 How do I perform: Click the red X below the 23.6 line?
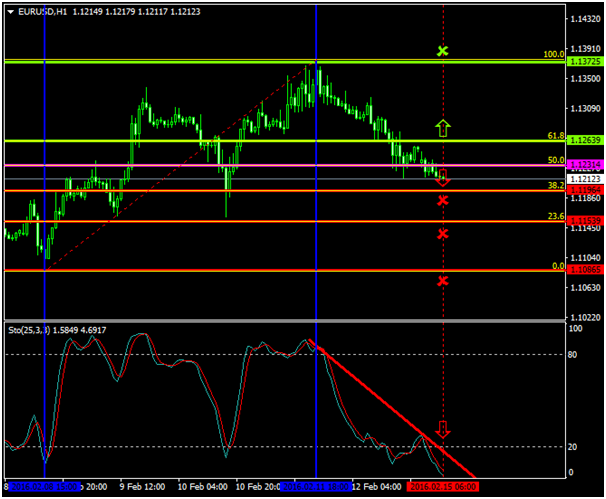click(x=443, y=234)
